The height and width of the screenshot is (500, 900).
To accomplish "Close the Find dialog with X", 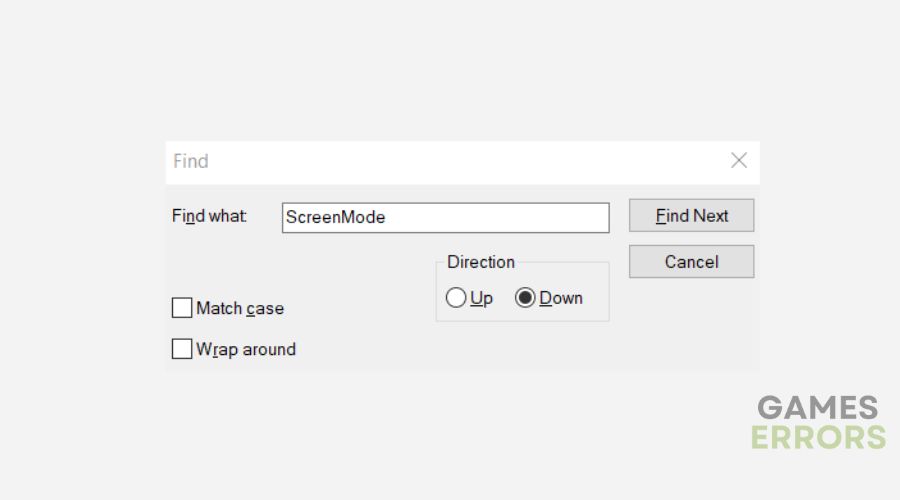I will (x=739, y=161).
